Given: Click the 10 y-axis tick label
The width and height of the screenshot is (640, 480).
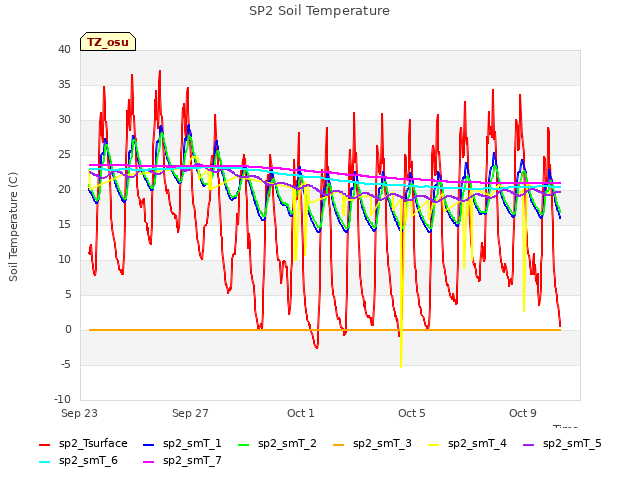Looking at the screenshot, I should click(x=64, y=260).
